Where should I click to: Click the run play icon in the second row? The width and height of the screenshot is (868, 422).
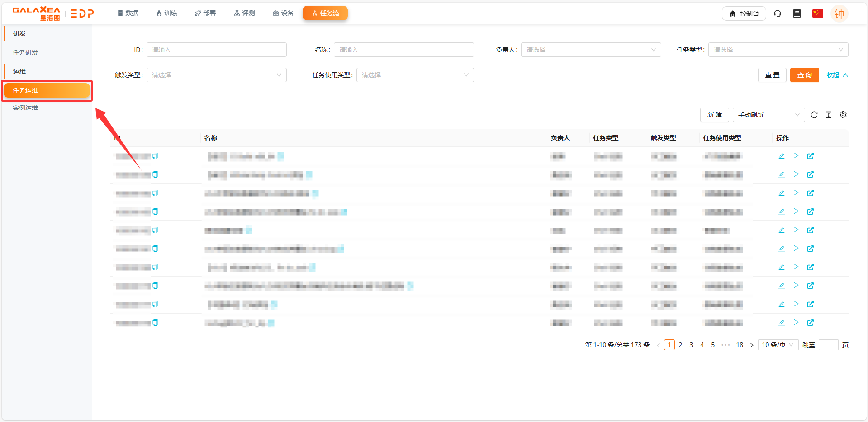point(796,174)
